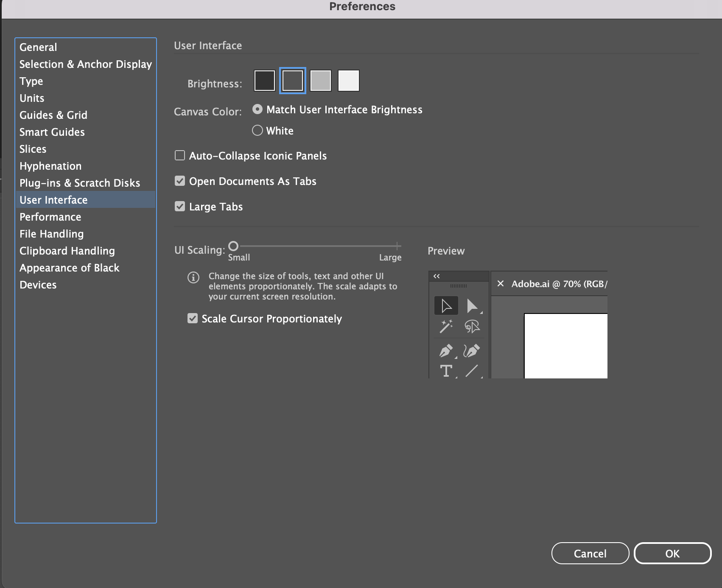Screen dimensions: 722x588
Task: Open the Performance preferences section
Action: coord(50,217)
